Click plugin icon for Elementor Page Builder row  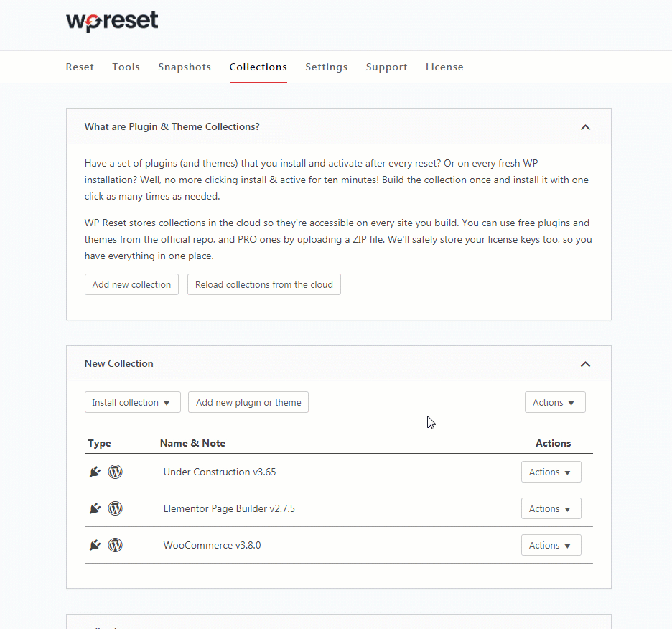click(95, 508)
